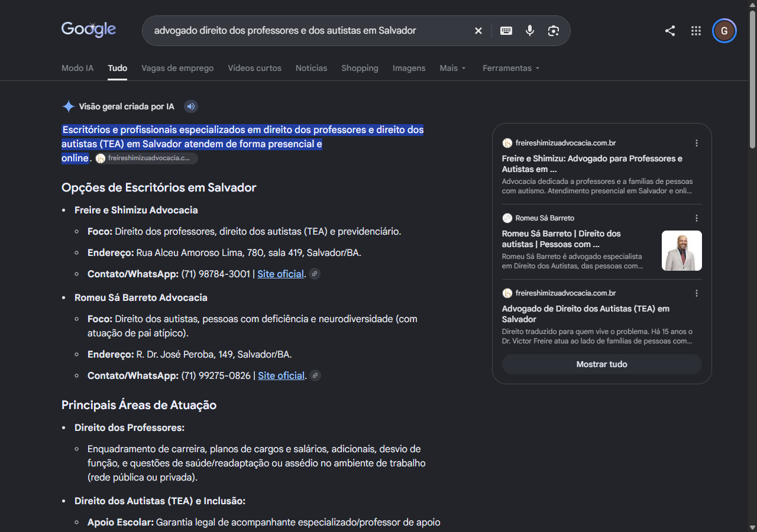This screenshot has height=532, width=757.
Task: Clear the search query with the X icon
Action: (x=478, y=31)
